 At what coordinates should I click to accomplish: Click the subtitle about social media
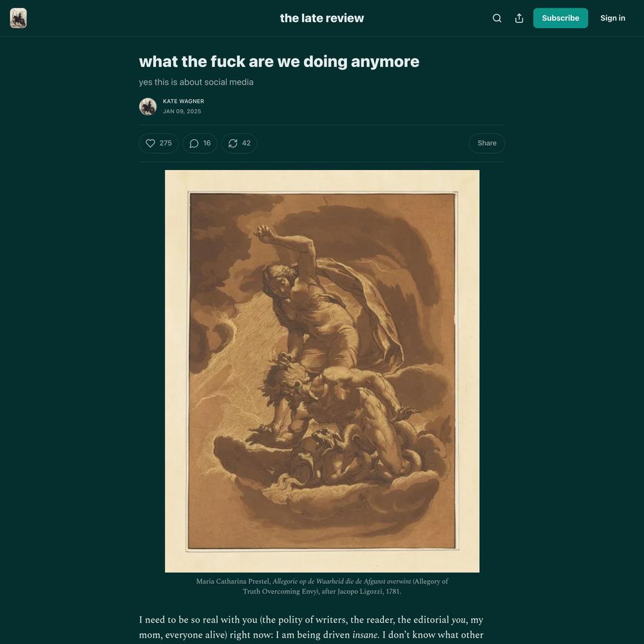(196, 82)
